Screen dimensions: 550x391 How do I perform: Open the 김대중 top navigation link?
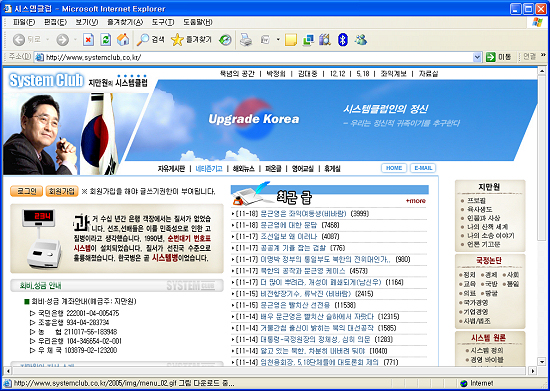307,74
